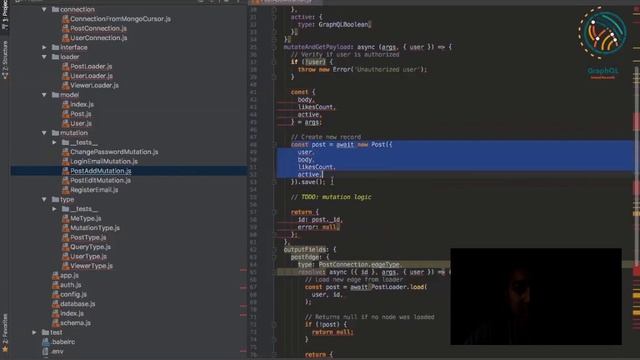Click the GraphQL logo overlay
Image resolution: width=640 pixels, height=360 pixels.
click(x=602, y=42)
